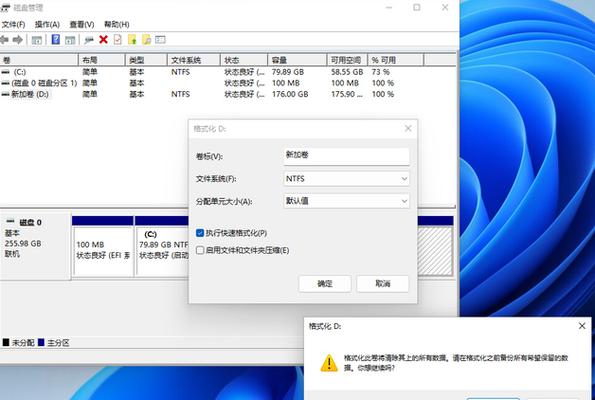
Task: Sort by the 卷 column header
Action: 39,60
